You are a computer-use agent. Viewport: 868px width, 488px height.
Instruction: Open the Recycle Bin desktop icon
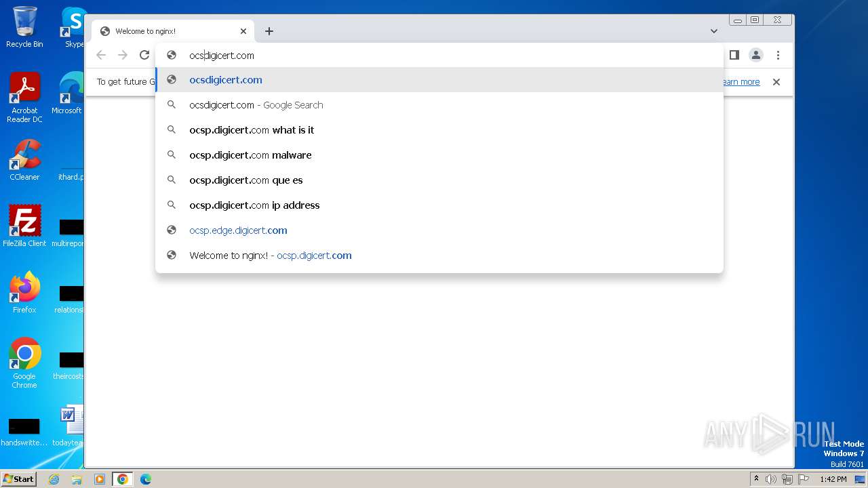24,27
